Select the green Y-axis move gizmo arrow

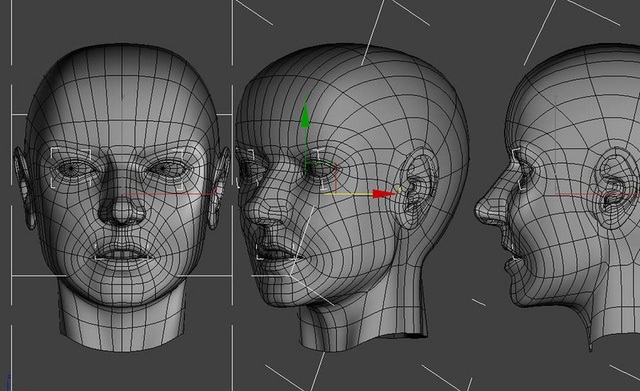pos(305,117)
